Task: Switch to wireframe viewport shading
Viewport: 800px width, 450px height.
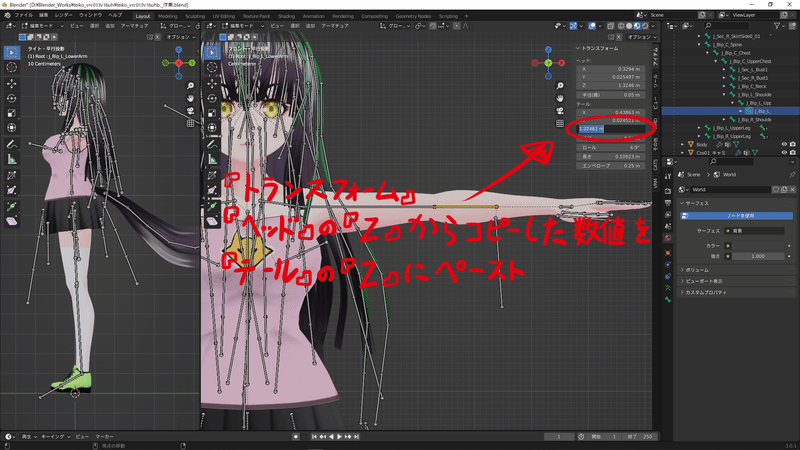Action: [x=621, y=26]
